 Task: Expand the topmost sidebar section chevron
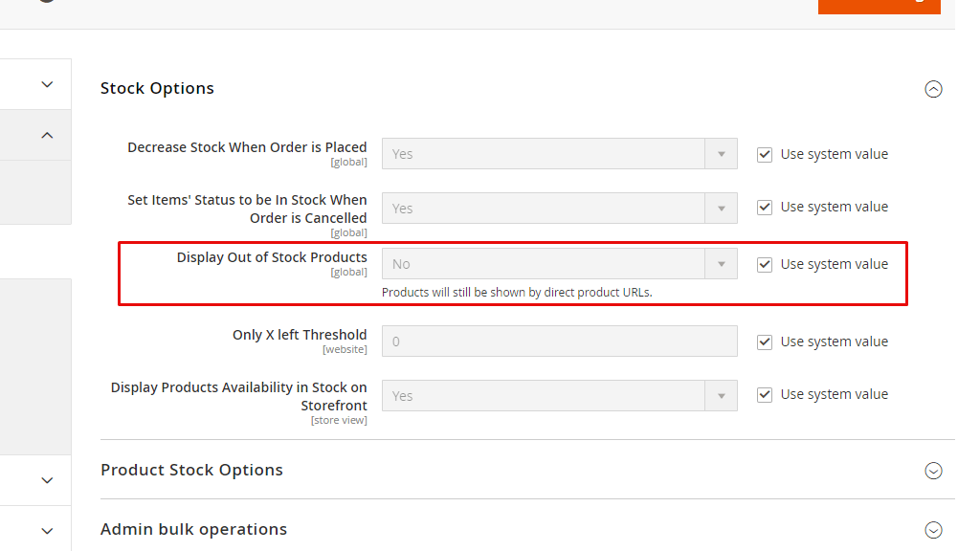click(47, 84)
